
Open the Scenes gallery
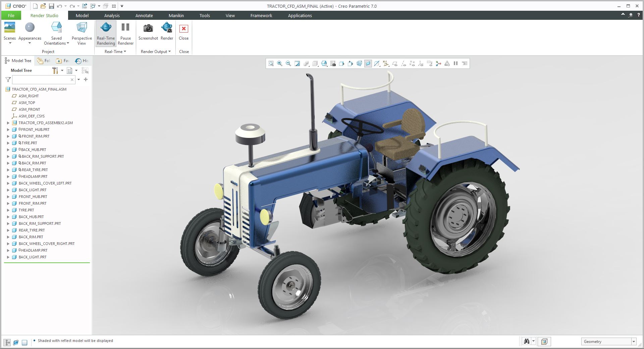[10, 33]
